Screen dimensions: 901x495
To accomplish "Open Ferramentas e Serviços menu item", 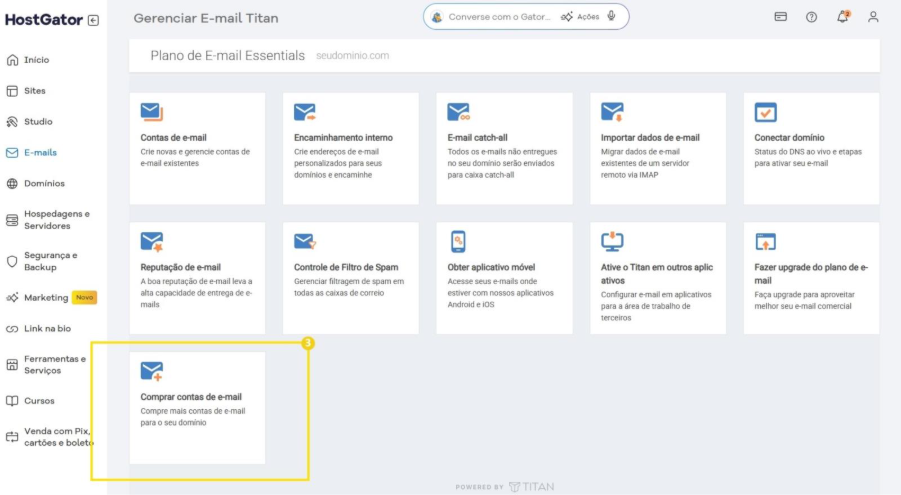I will click(x=55, y=364).
